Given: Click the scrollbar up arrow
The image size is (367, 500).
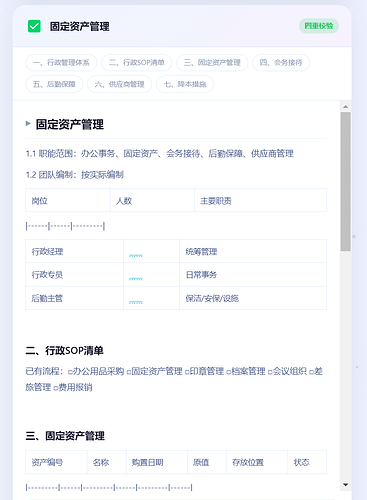Looking at the screenshot, I should 345,107.
